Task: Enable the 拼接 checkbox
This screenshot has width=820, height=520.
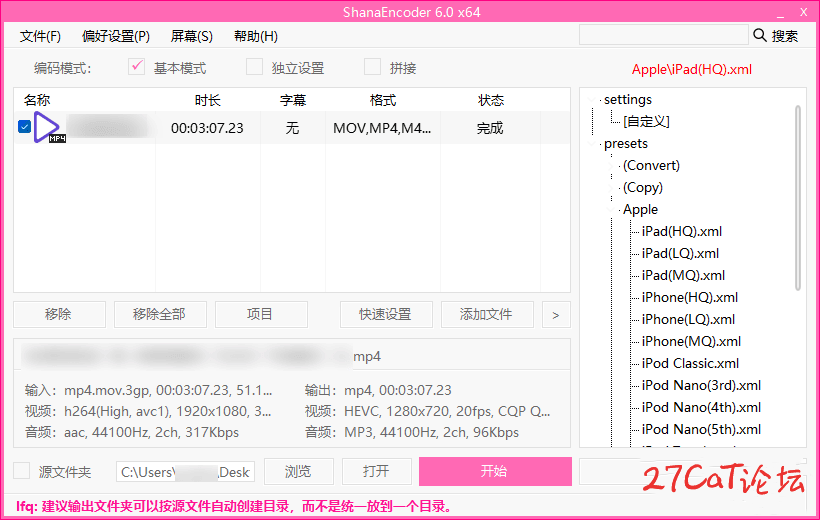Action: [x=372, y=67]
